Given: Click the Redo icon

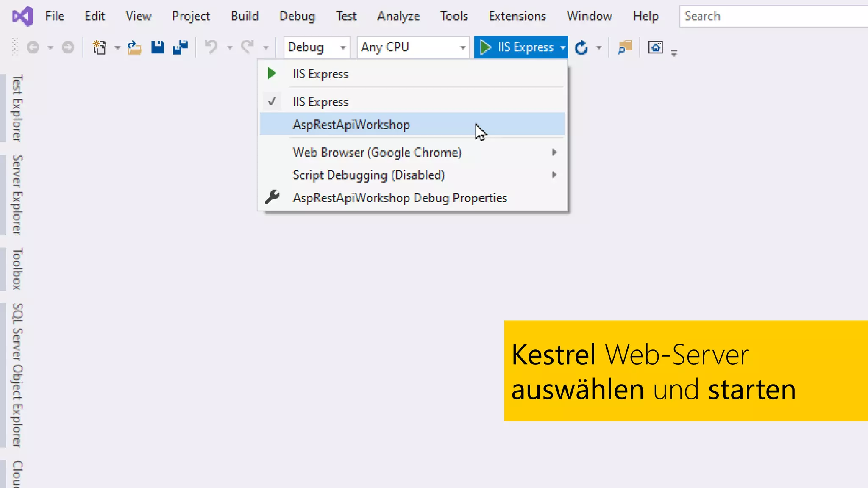Looking at the screenshot, I should click(x=248, y=47).
